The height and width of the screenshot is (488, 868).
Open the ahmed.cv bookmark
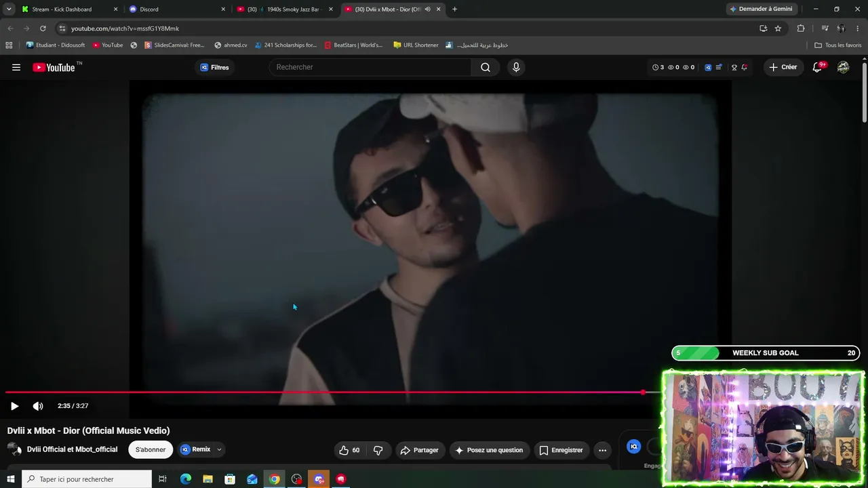[231, 45]
